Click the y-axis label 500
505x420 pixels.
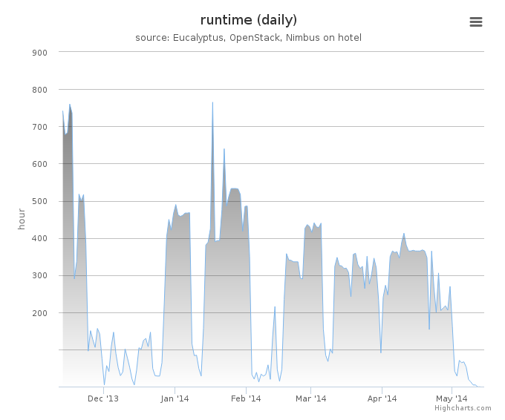[39, 202]
